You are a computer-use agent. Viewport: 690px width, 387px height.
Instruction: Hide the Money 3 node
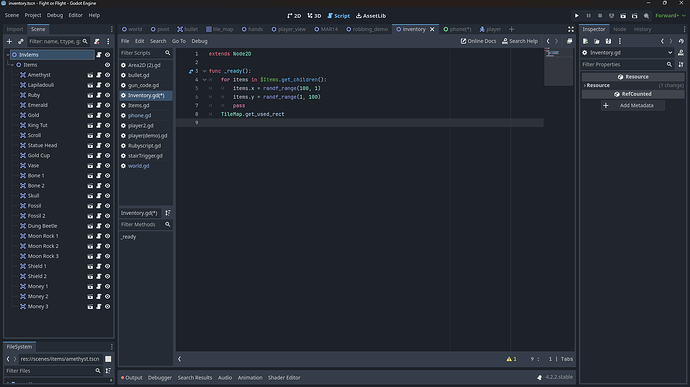(x=107, y=306)
